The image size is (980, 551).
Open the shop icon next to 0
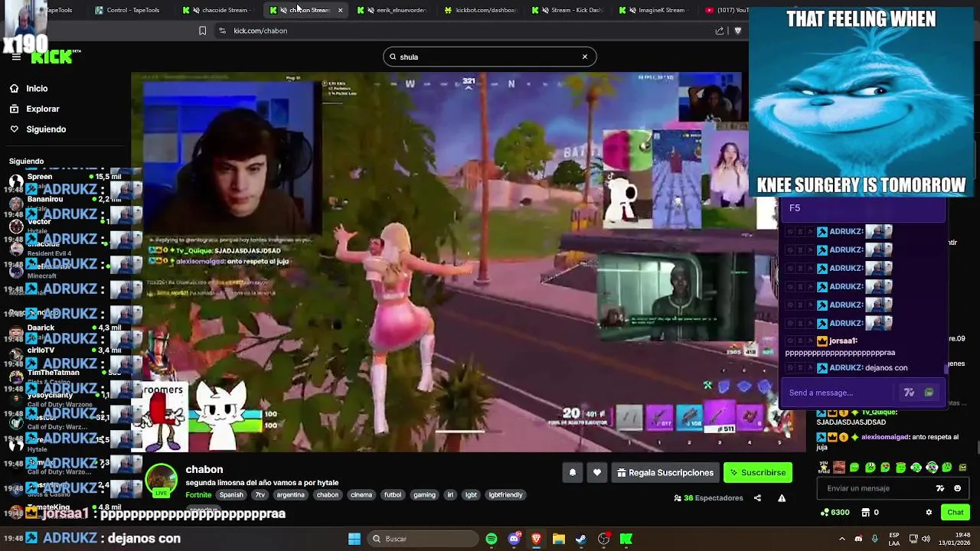point(866,513)
